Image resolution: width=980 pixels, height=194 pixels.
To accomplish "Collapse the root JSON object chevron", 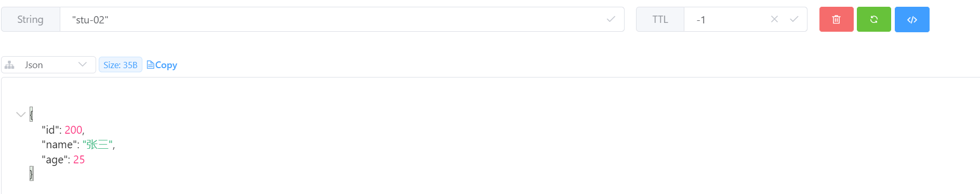I will click(21, 114).
